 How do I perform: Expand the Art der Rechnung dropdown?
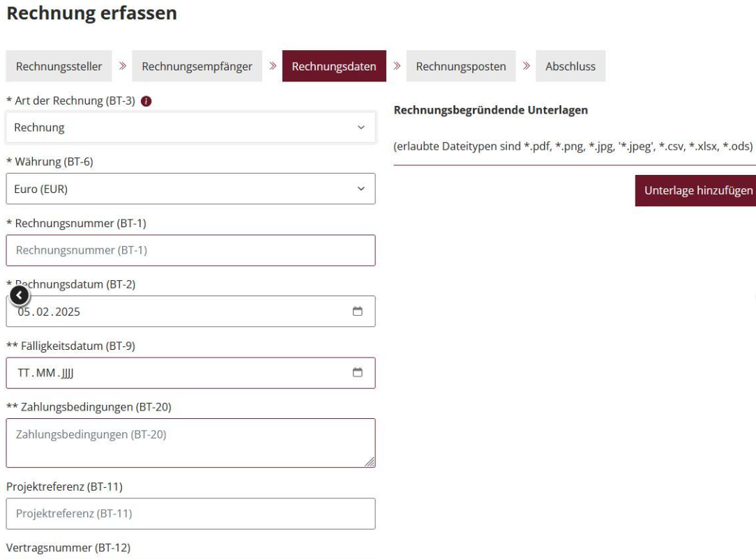point(190,128)
